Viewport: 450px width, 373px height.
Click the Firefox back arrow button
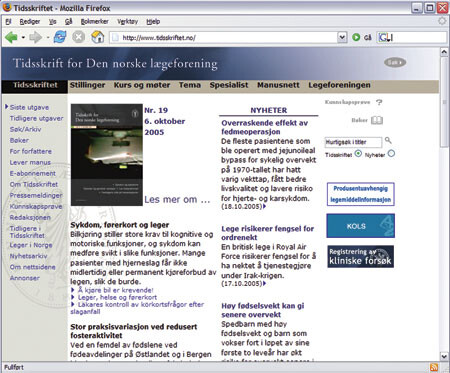click(11, 37)
